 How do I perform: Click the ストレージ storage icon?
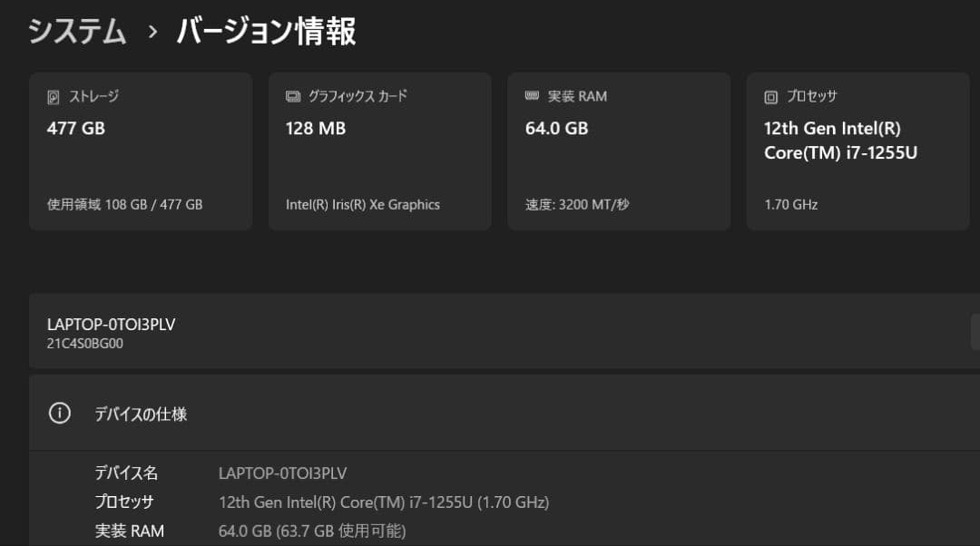point(52,96)
